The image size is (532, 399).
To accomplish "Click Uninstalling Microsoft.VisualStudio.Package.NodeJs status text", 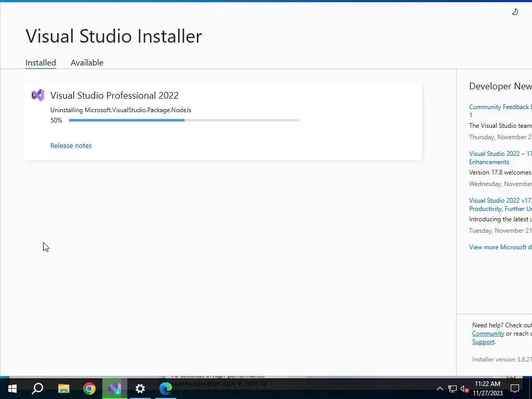I will tap(121, 110).
